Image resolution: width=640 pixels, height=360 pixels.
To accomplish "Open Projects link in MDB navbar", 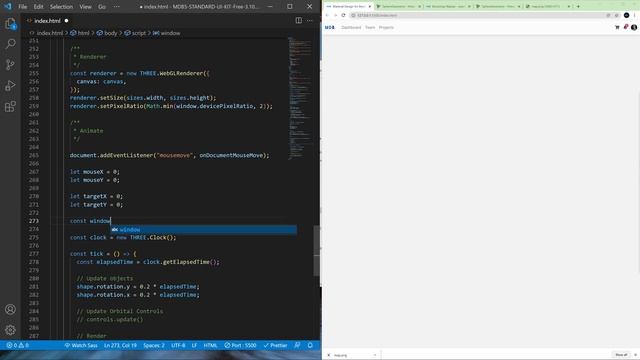I will coord(386,27).
